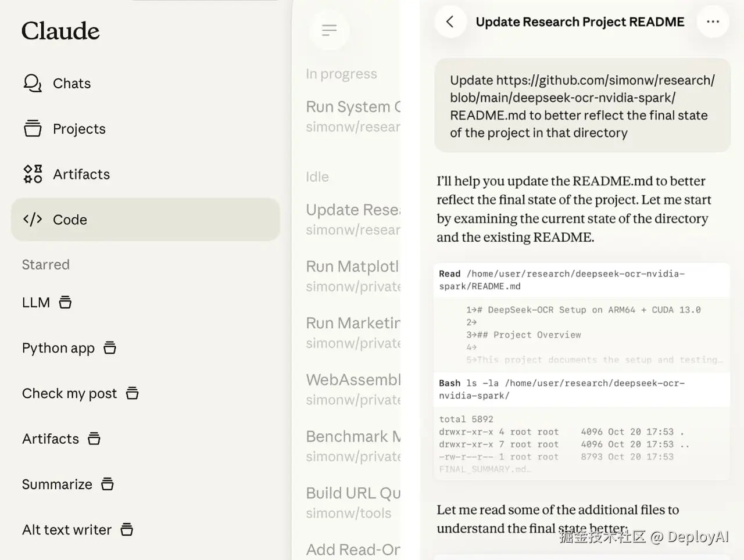Open the Chats section
This screenshot has width=744, height=560.
[71, 84]
